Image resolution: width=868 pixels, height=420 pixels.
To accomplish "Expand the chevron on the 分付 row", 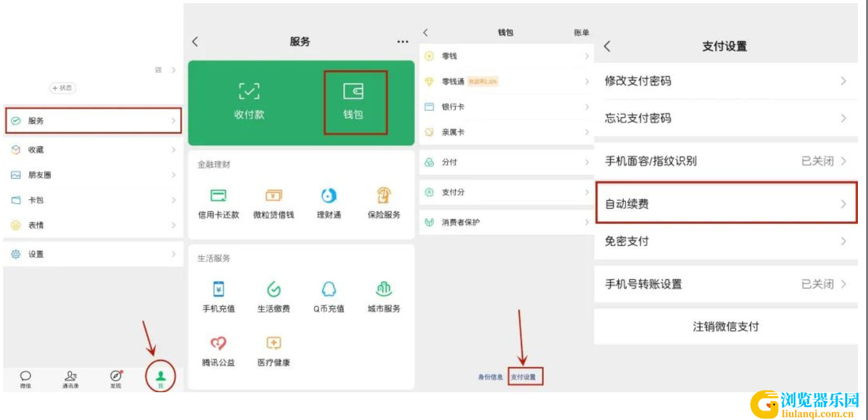I will point(587,163).
